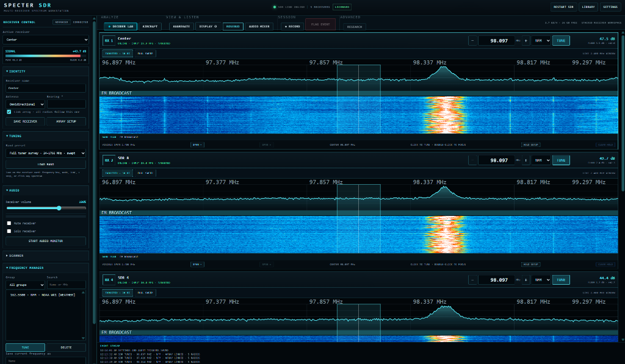Click the plus frequency step on RX 1

click(526, 41)
